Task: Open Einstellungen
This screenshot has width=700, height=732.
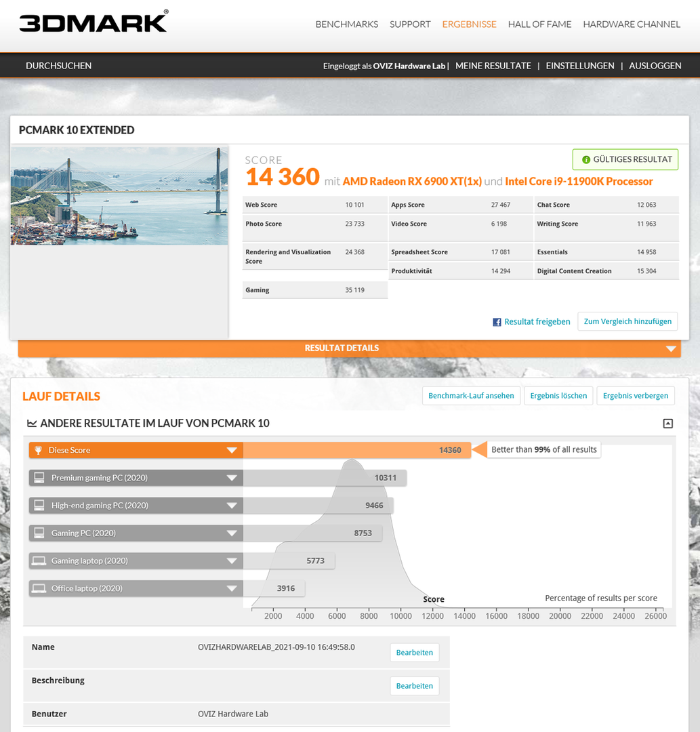Action: click(x=580, y=66)
